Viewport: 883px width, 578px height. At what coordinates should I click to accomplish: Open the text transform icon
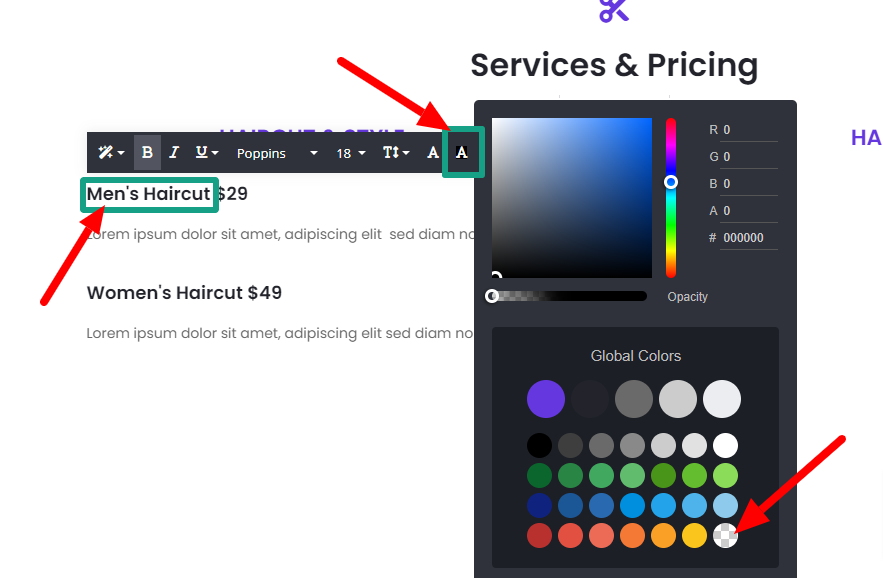pyautogui.click(x=391, y=152)
